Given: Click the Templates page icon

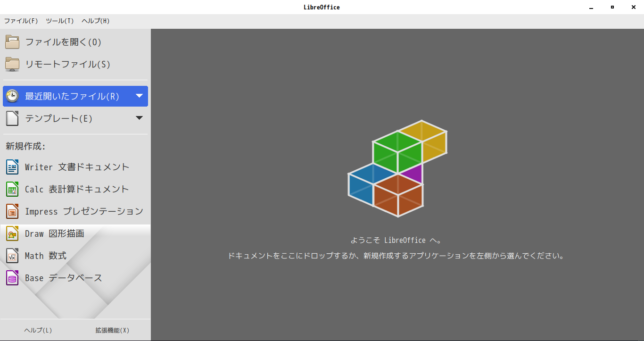Looking at the screenshot, I should pos(12,118).
